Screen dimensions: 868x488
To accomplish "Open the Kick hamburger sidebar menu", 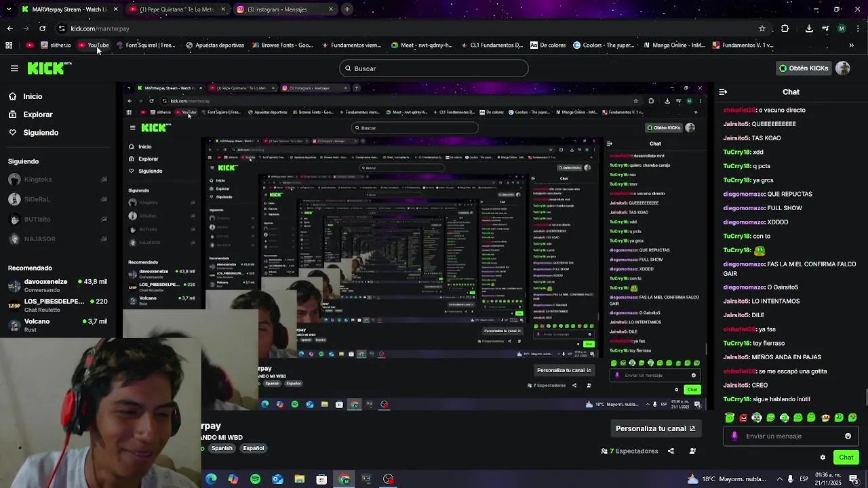I will [x=14, y=68].
